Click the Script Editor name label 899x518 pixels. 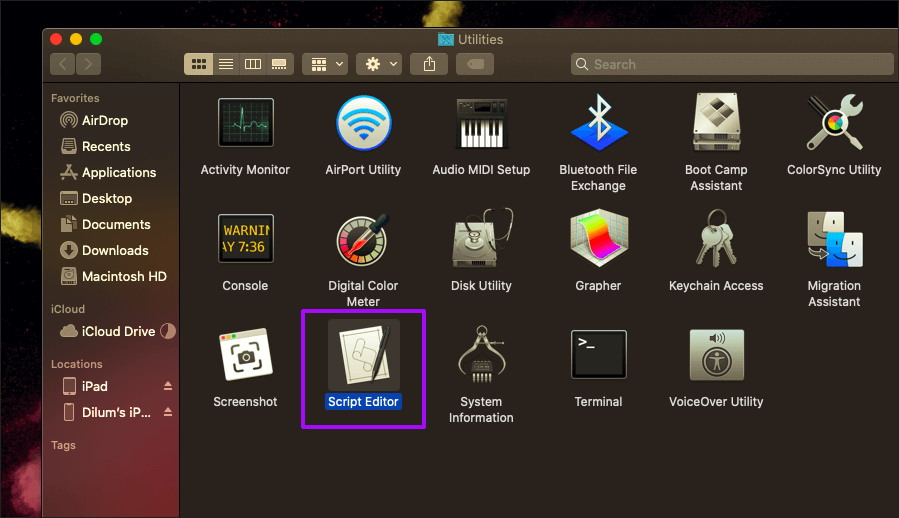pyautogui.click(x=363, y=402)
